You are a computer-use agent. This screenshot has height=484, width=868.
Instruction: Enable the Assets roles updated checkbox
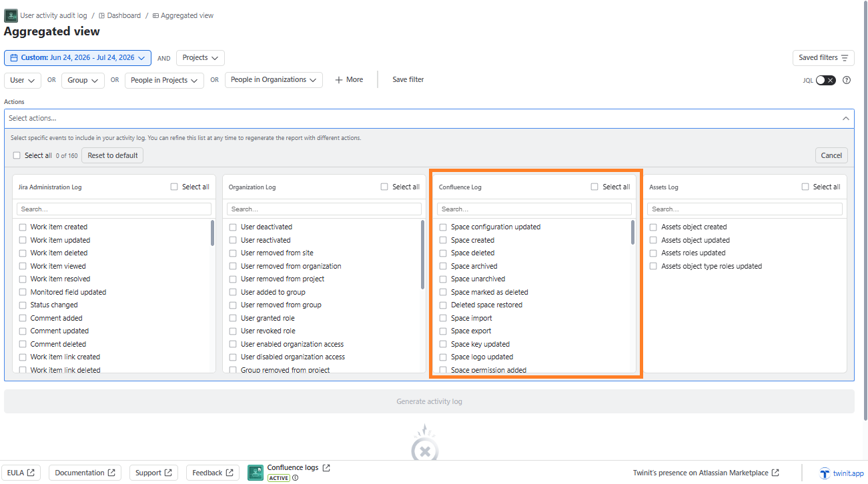pos(653,253)
